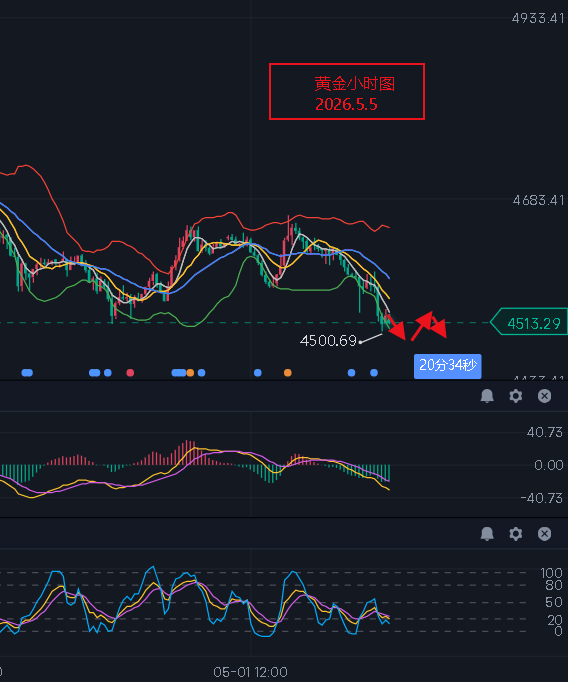Open the rightmost blue event marker
Viewport: 568px width, 682px height.
tap(374, 373)
